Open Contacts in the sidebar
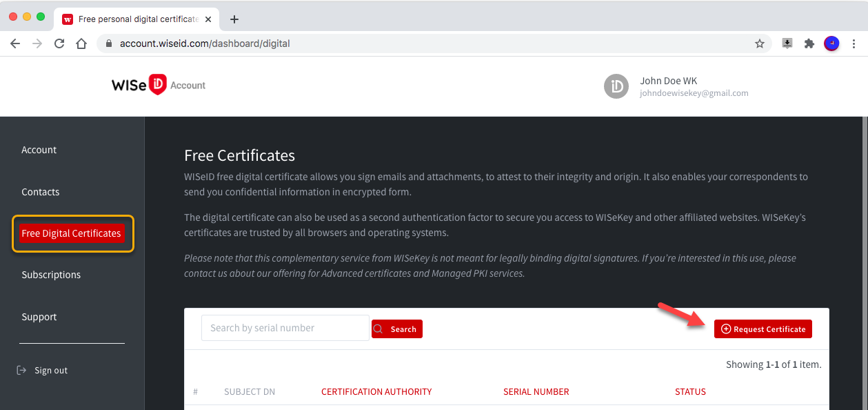868x410 pixels. point(41,192)
